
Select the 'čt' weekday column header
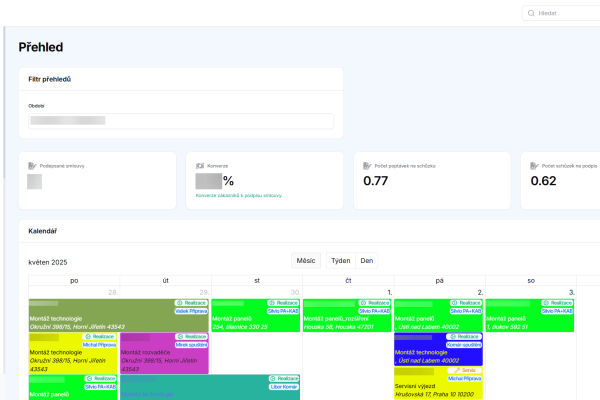[348, 281]
